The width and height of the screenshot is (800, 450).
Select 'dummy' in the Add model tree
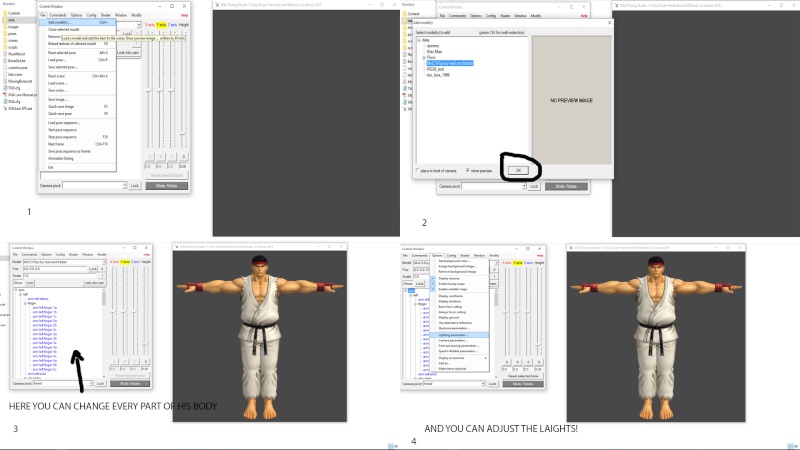click(x=433, y=46)
